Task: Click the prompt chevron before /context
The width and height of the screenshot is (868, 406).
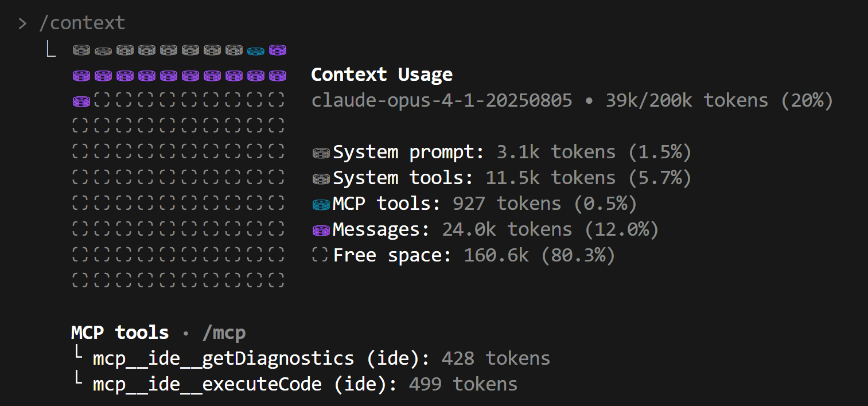Action: pyautogui.click(x=22, y=24)
